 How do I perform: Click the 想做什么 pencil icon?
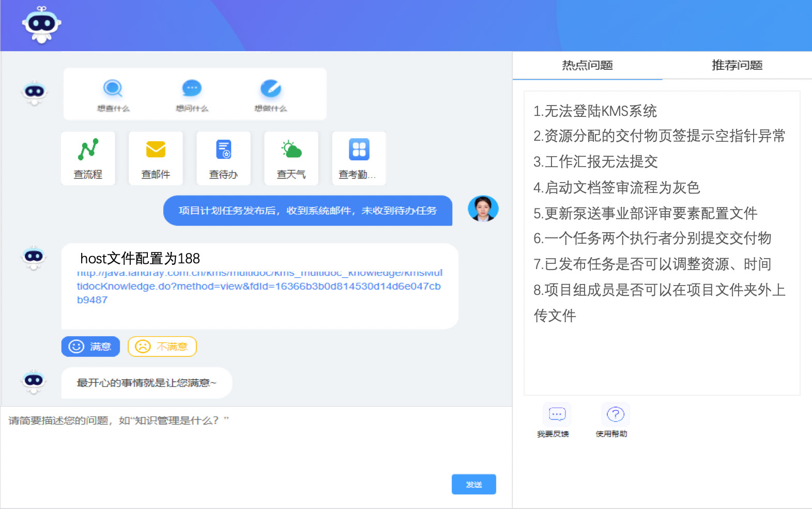270,89
